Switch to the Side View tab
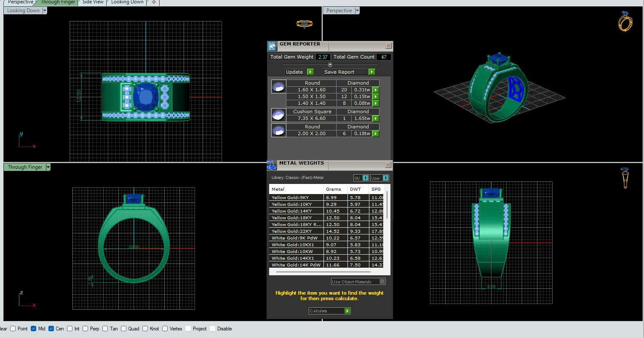 click(x=93, y=2)
